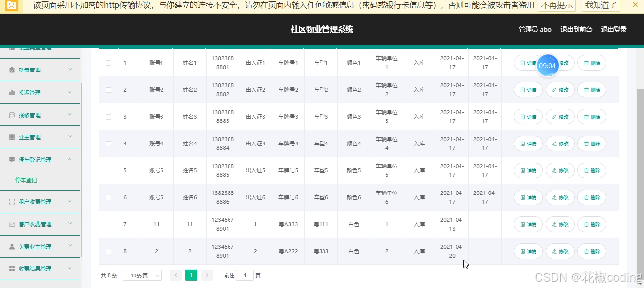Viewport: 644px width, 288px height.
Task: Select 报修管理 menu label
Action: (x=29, y=115)
